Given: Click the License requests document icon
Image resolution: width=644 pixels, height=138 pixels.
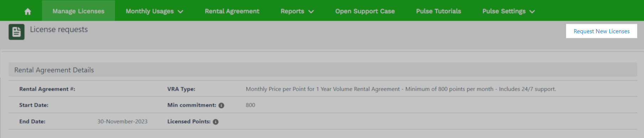Looking at the screenshot, I should click(16, 32).
